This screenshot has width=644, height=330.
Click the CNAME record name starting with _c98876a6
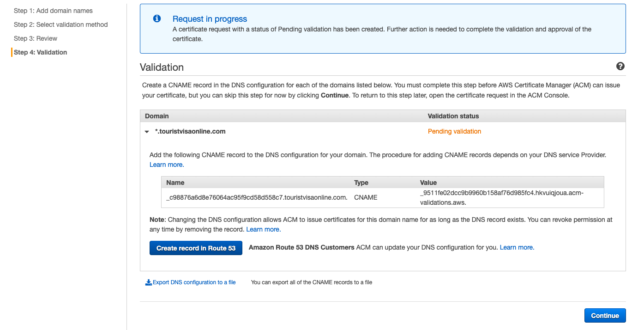257,197
